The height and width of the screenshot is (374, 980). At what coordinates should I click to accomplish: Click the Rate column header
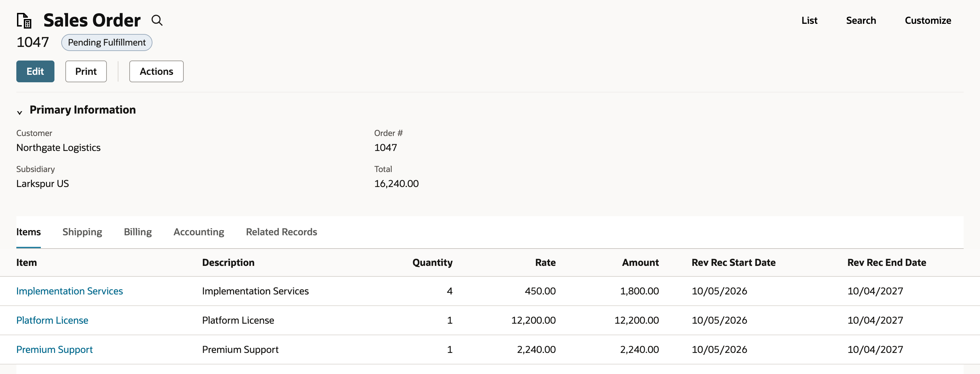tap(545, 262)
